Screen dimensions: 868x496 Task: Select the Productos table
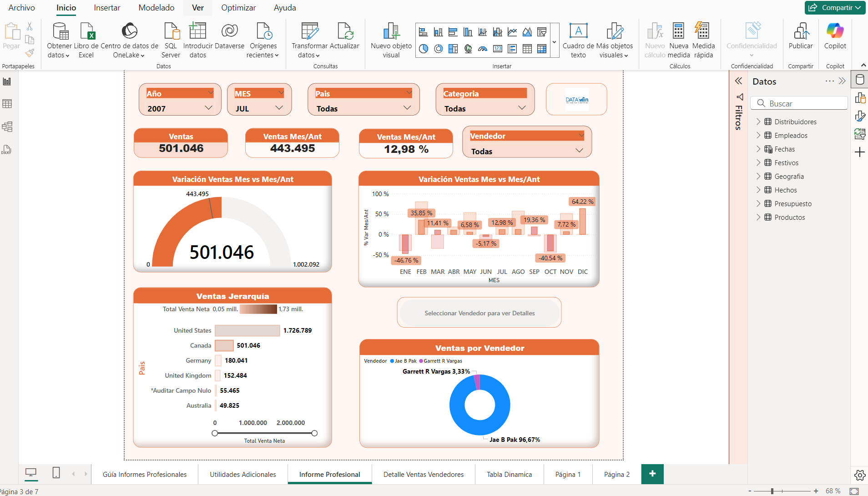coord(789,217)
